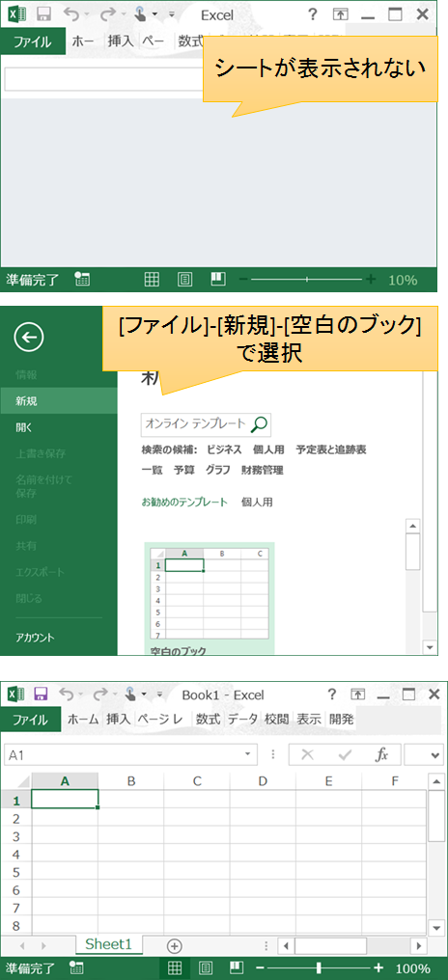This screenshot has width=448, height=980.
Task: Expand the formula bar in the Book1 window
Action: (436, 755)
